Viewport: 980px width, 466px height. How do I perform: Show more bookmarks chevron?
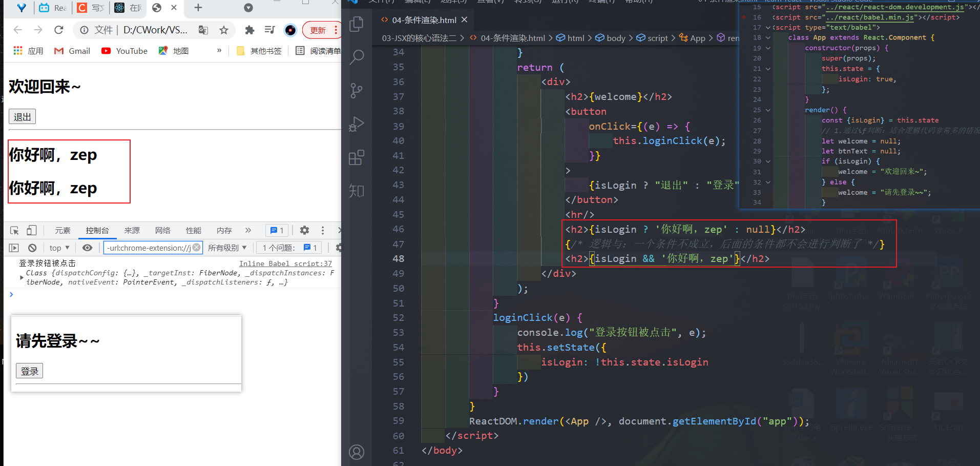click(x=219, y=51)
